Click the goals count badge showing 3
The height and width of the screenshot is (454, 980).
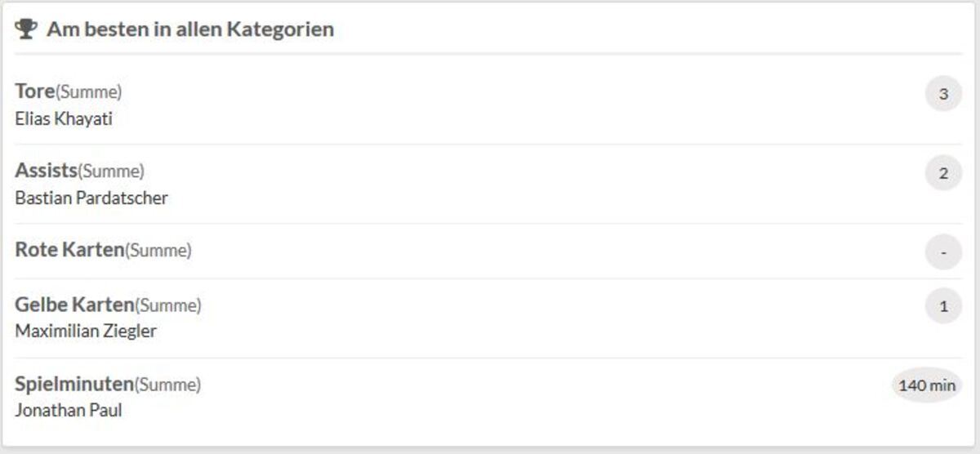tap(943, 94)
